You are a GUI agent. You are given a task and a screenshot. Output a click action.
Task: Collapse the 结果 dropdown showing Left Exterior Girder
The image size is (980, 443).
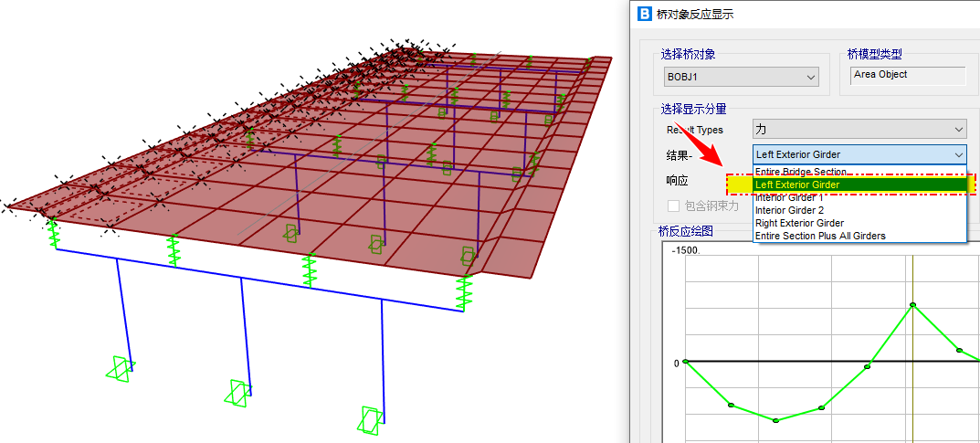[x=859, y=154]
